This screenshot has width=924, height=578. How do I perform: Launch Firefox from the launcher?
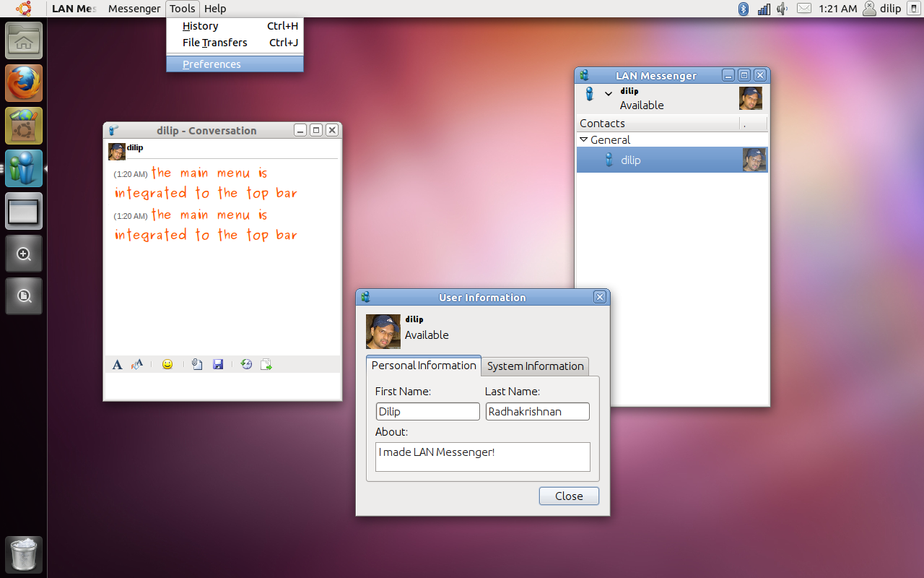(24, 83)
